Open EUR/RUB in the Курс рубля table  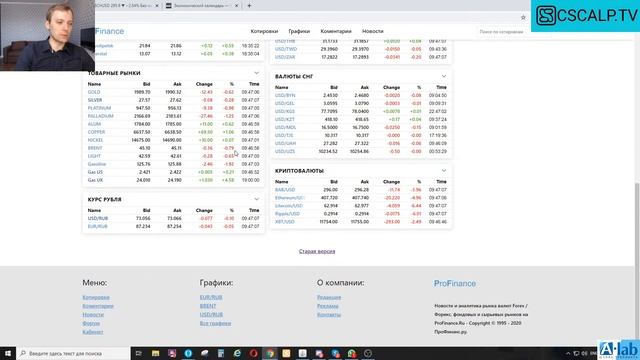point(98,226)
